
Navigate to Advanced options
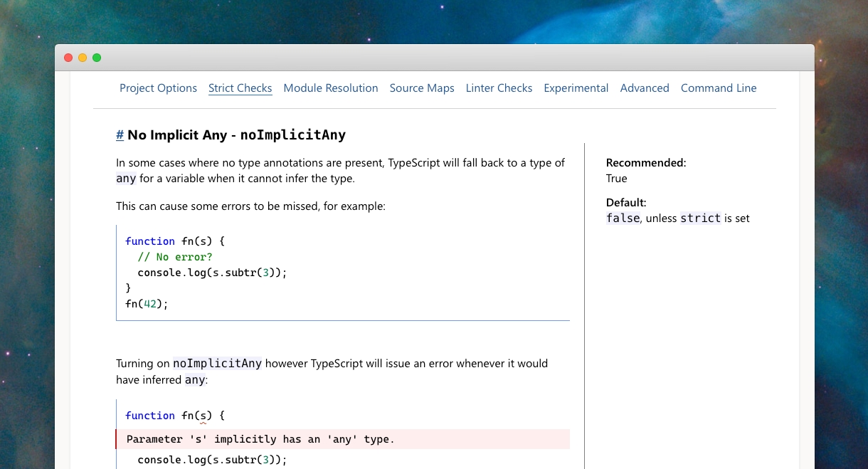[645, 88]
